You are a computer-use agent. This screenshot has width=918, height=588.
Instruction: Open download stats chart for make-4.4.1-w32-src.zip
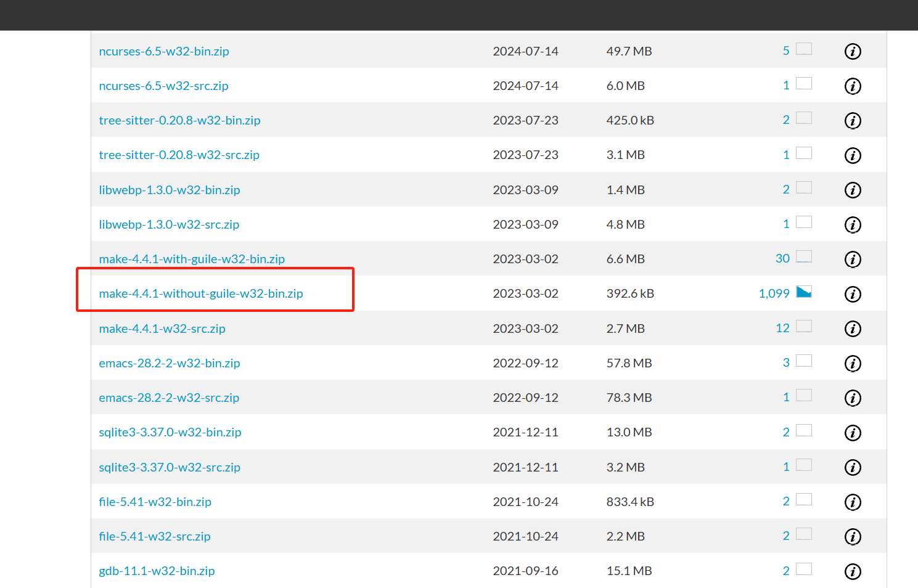[x=804, y=326]
